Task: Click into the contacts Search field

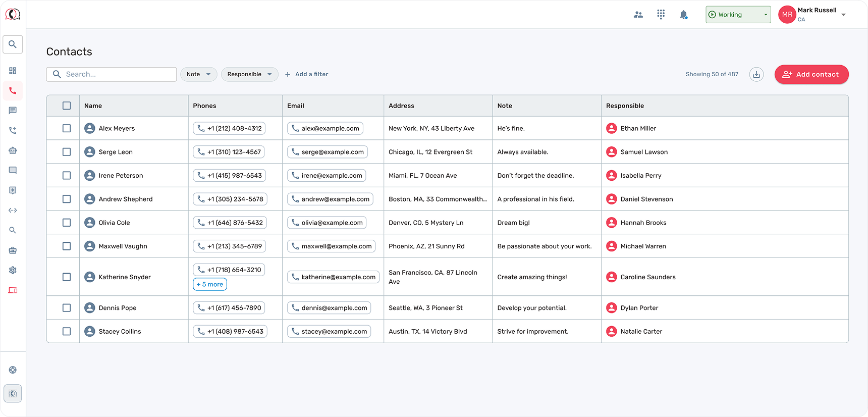Action: click(119, 74)
